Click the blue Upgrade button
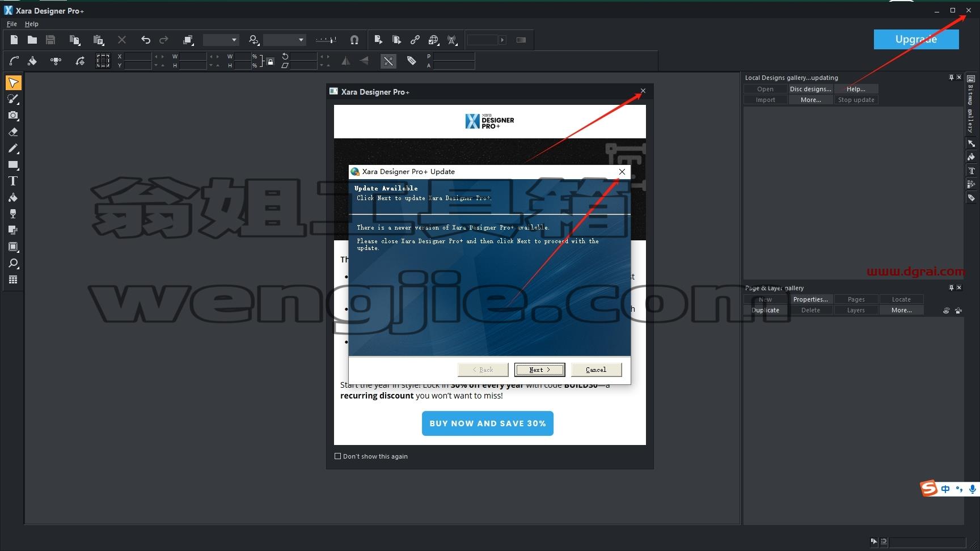980x551 pixels. (x=916, y=39)
